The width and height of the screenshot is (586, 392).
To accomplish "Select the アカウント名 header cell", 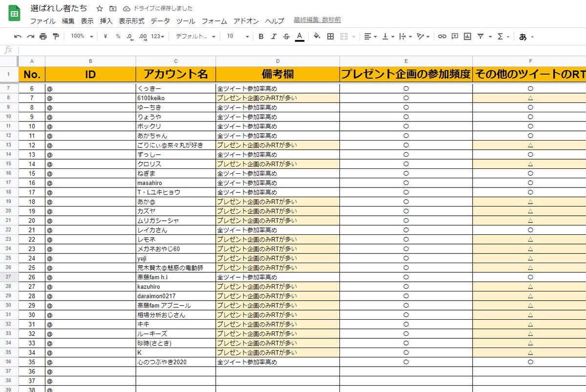I will (176, 74).
